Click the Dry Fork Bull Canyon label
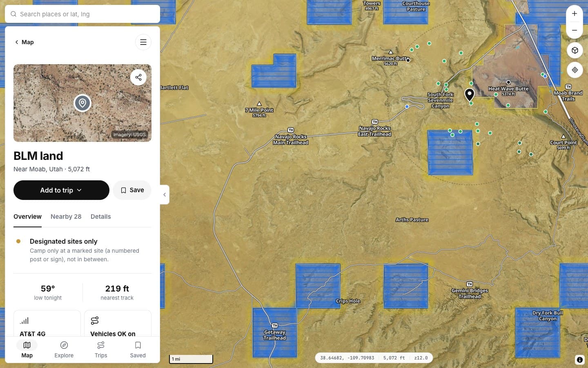588x368 pixels. pyautogui.click(x=548, y=316)
